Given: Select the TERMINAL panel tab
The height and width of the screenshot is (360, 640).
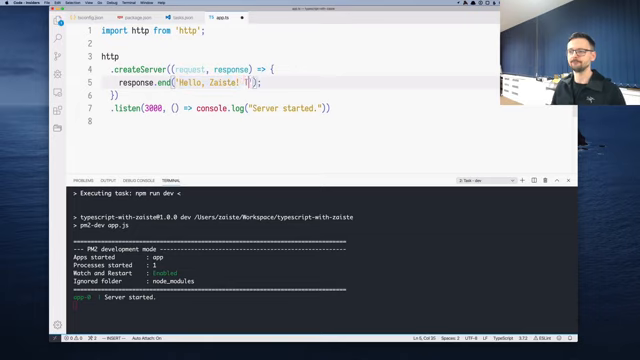Looking at the screenshot, I should point(171,180).
